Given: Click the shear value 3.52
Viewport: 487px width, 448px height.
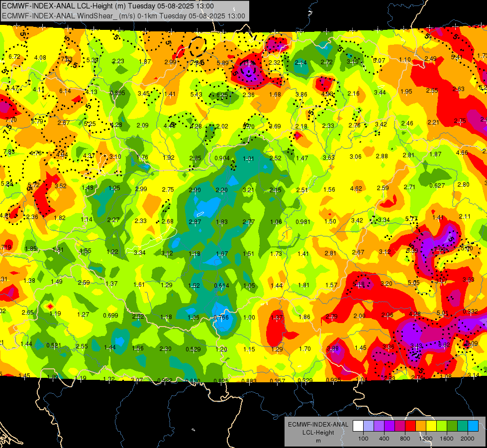Looking at the screenshot, I should (61, 186).
